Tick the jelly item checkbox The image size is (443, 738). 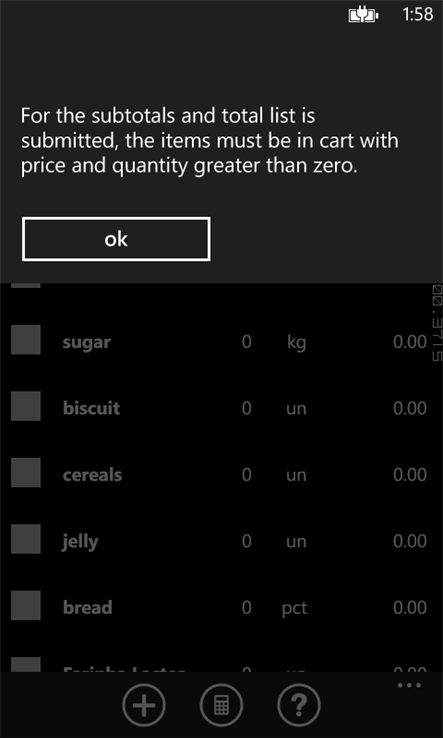(25, 538)
